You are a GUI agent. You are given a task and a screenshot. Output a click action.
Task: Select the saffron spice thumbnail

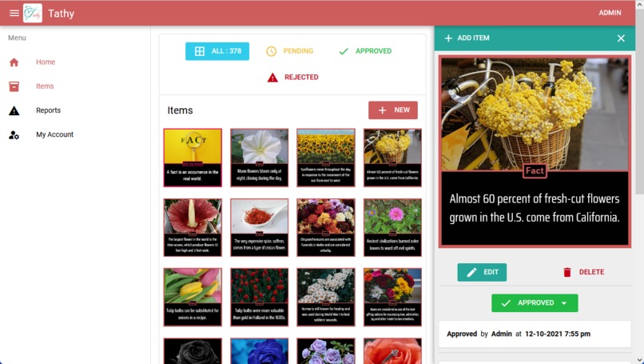point(259,227)
